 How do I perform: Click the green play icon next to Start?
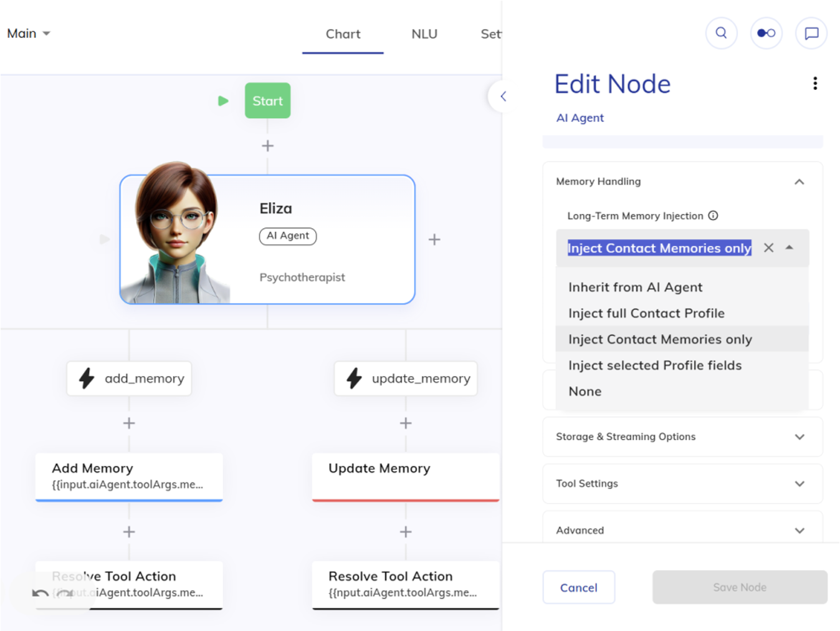[x=223, y=101]
